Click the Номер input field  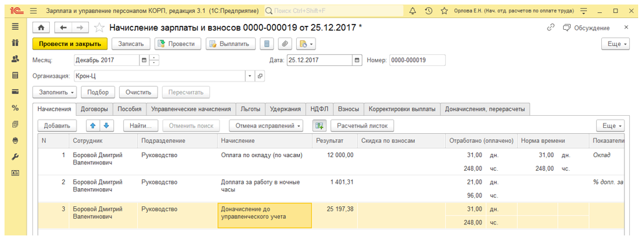coord(417,60)
